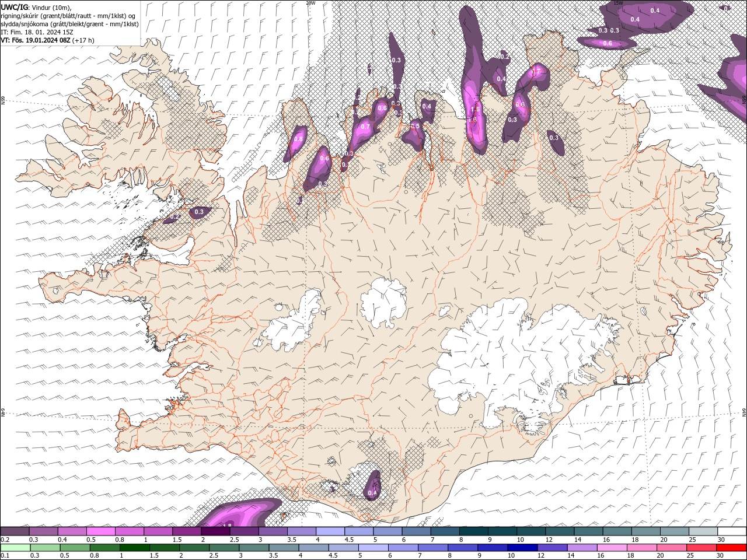Click the palest green 0.1 rain legend swatch
This screenshot has width=747, height=560.
tap(15, 548)
